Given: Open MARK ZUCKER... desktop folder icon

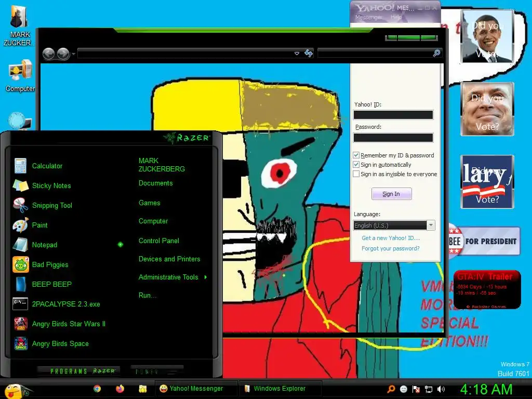Looking at the screenshot, I should click(x=19, y=24).
